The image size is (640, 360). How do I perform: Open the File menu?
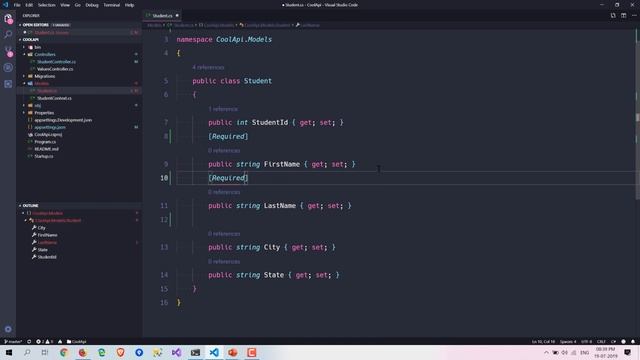click(17, 5)
